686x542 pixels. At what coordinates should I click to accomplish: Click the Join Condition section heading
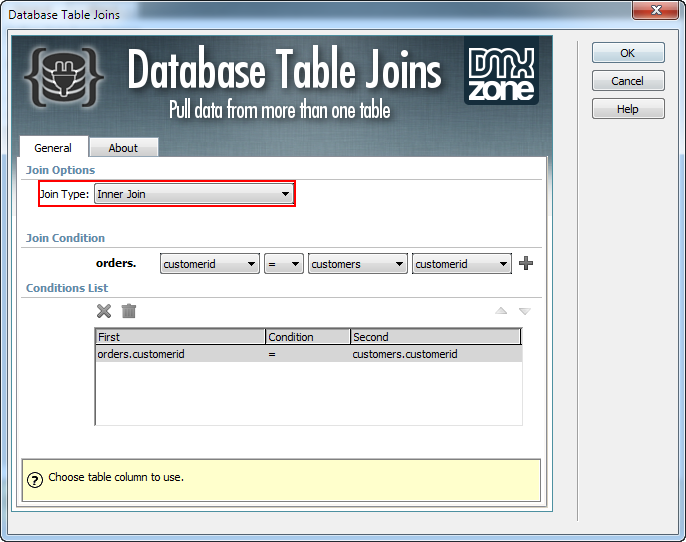pyautogui.click(x=65, y=238)
